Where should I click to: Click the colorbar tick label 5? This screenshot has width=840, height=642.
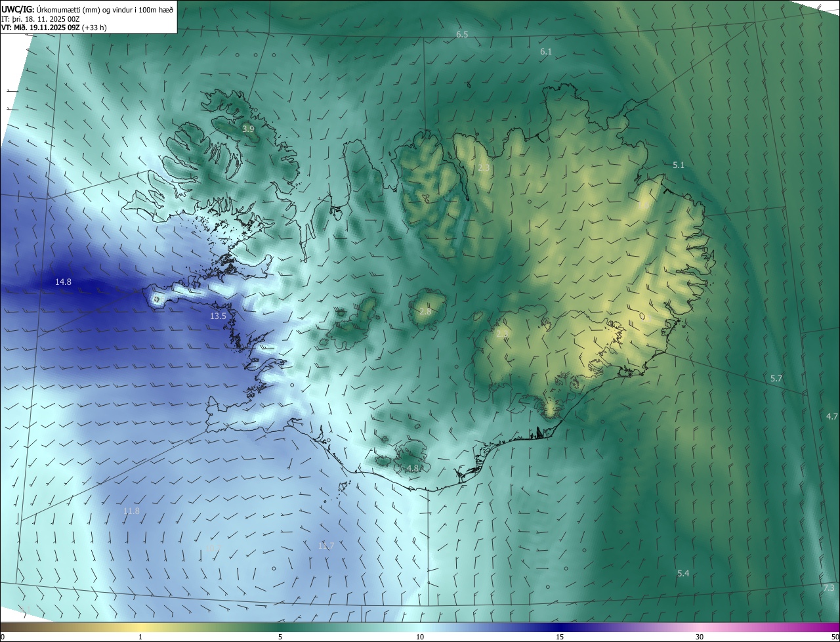pyautogui.click(x=280, y=637)
